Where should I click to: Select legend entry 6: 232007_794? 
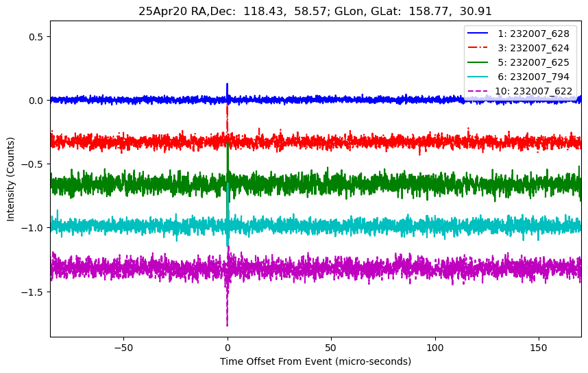point(534,77)
